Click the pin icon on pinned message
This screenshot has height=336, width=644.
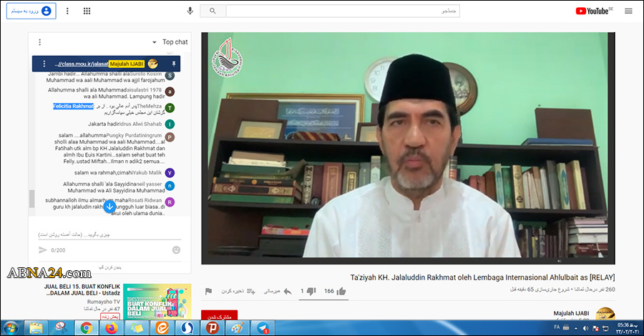click(173, 64)
